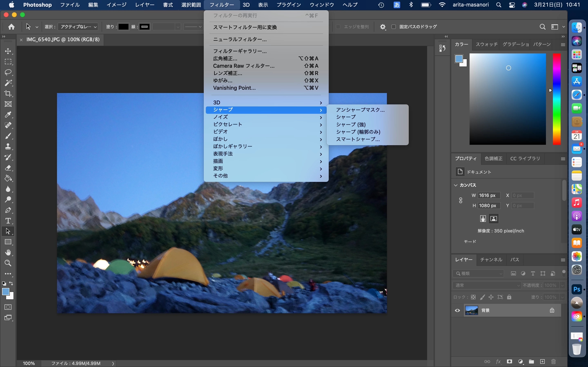Click スマートシャープ... menu entry
The width and height of the screenshot is (588, 367).
[x=358, y=139]
